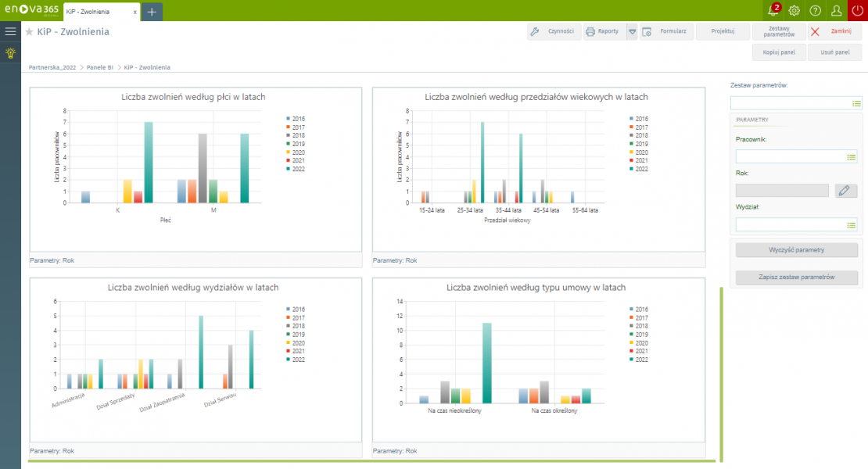Click the Wyczyść parametry button
Image resolution: width=868 pixels, height=469 pixels.
pos(797,250)
